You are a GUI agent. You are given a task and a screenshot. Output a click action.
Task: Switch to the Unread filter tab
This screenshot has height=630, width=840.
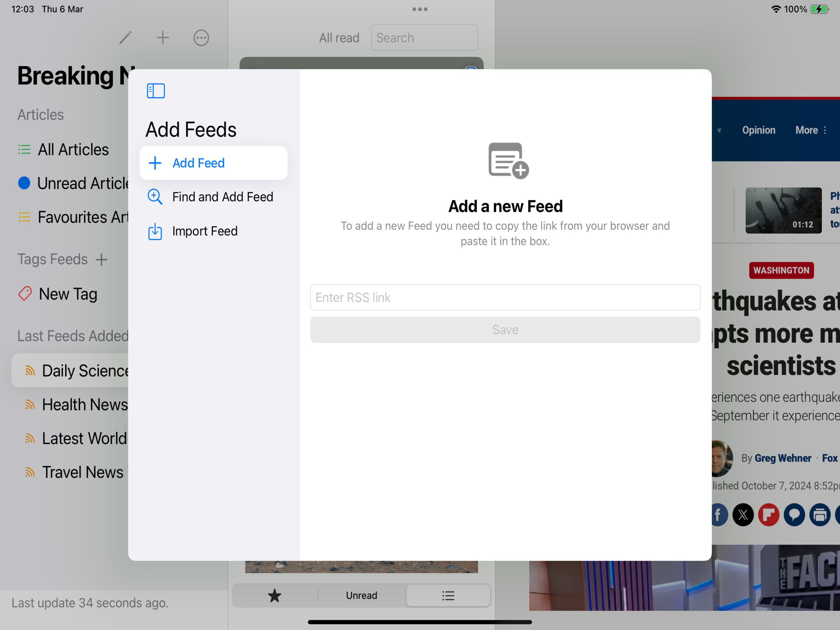pos(361,596)
